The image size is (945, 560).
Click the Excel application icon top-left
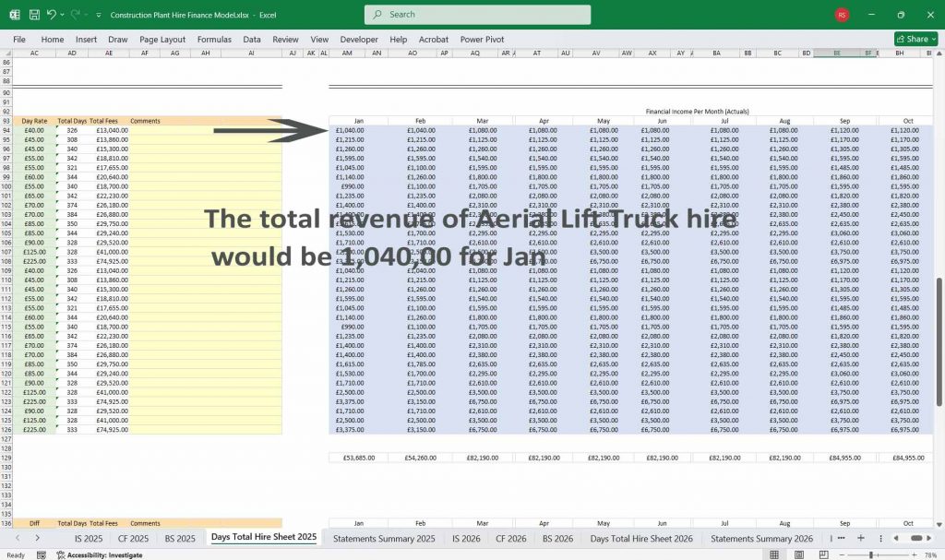[x=14, y=15]
